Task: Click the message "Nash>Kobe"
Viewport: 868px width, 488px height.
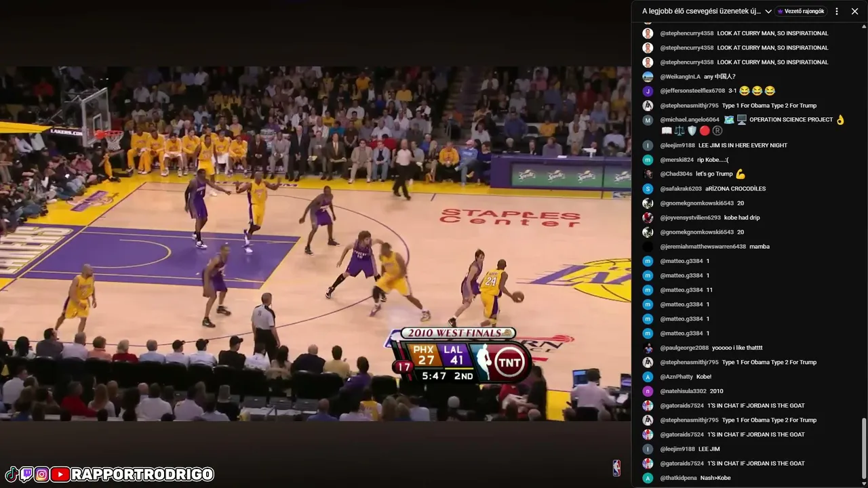Action: (716, 478)
